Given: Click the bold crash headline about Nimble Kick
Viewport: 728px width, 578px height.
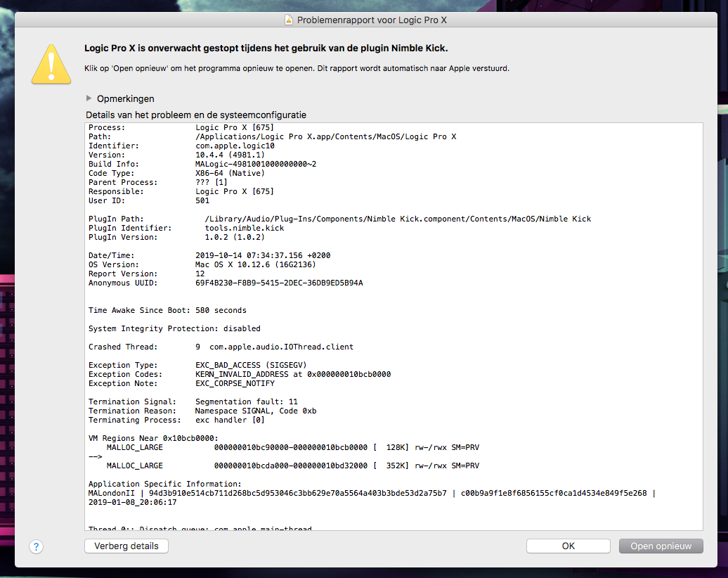Looking at the screenshot, I should (x=266, y=49).
